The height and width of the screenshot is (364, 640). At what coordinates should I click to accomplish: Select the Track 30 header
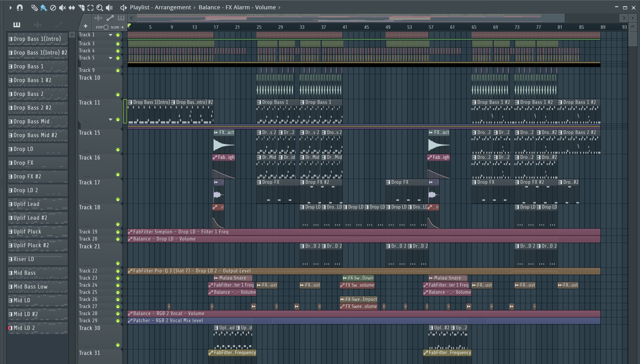click(x=100, y=337)
